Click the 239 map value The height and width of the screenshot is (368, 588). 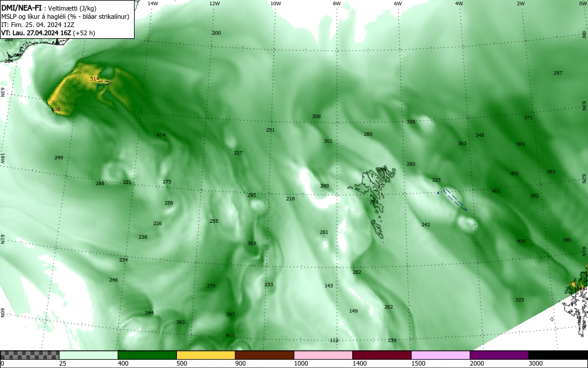[392, 340]
